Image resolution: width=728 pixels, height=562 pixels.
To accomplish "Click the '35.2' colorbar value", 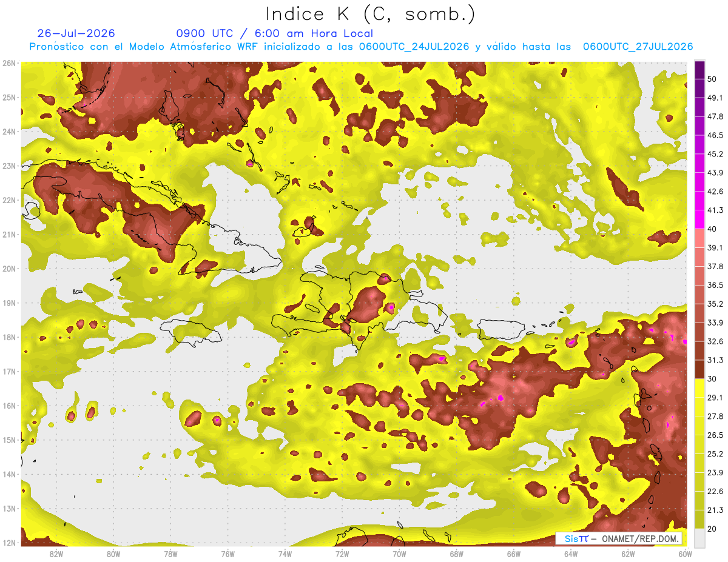I will point(715,304).
